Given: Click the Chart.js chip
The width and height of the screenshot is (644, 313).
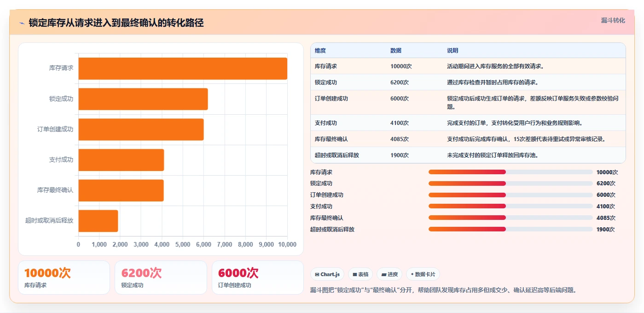Looking at the screenshot, I should coord(327,274).
